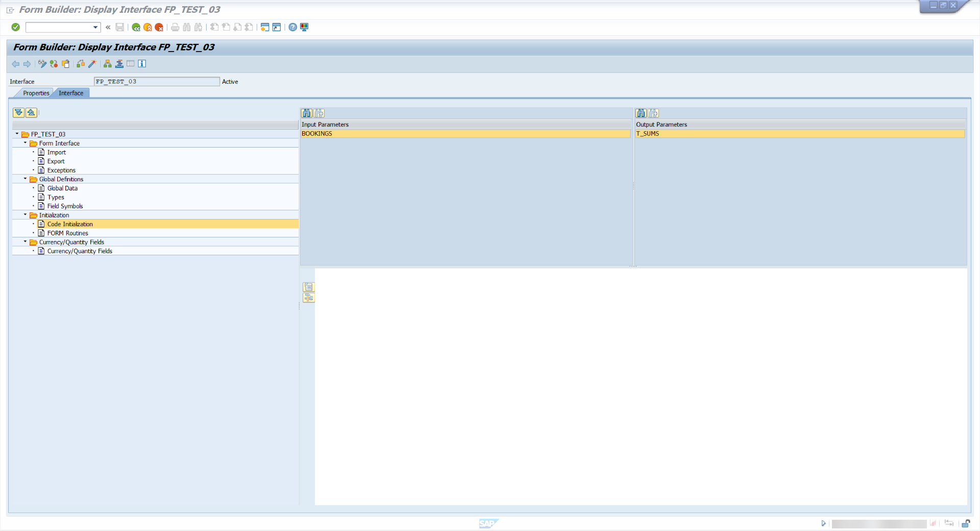The width and height of the screenshot is (980, 531).
Task: Select the Code Initialization tree node
Action: click(x=70, y=224)
